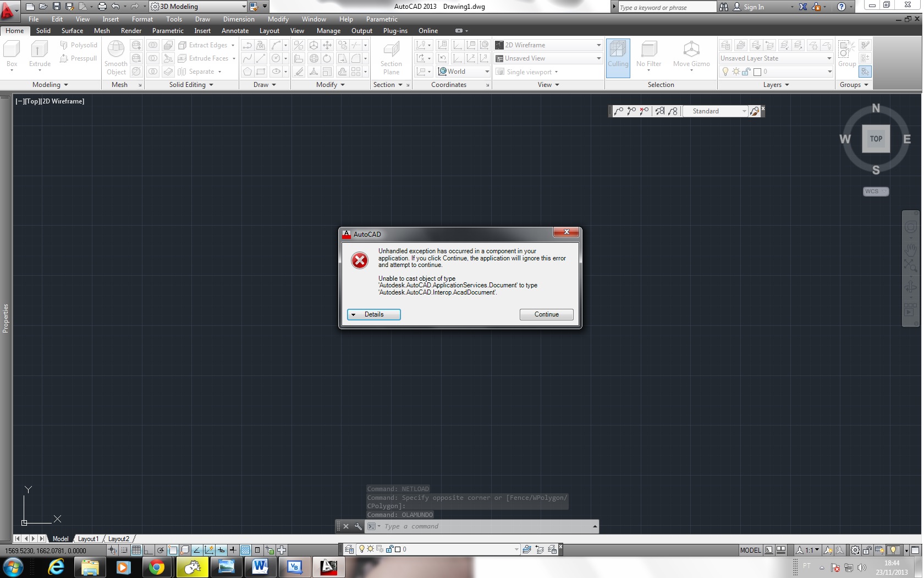Click the layer color swatch in ribbon

tap(757, 72)
